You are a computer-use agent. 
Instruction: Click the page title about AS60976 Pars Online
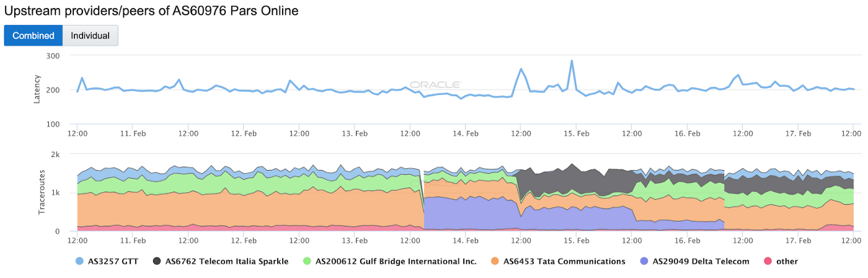pyautogui.click(x=151, y=11)
